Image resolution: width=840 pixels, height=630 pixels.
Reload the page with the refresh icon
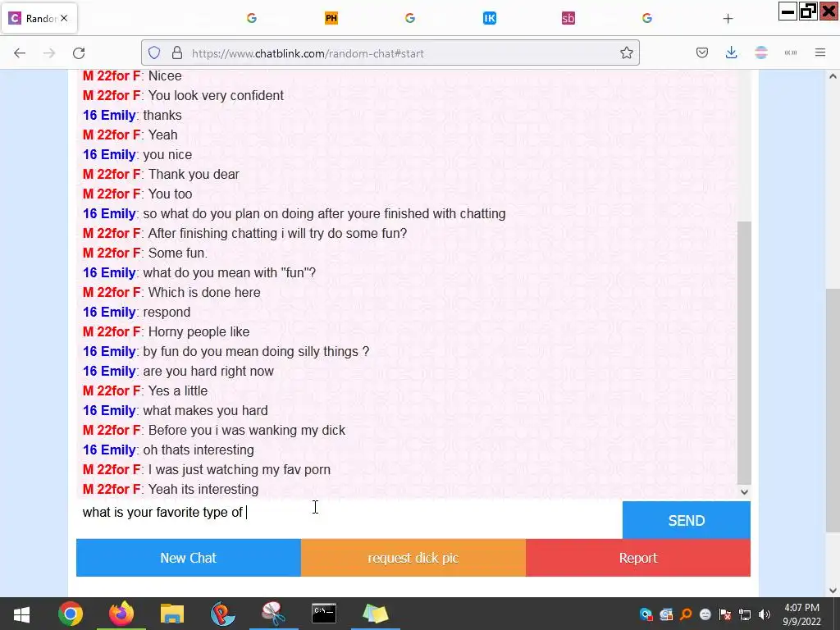point(79,53)
